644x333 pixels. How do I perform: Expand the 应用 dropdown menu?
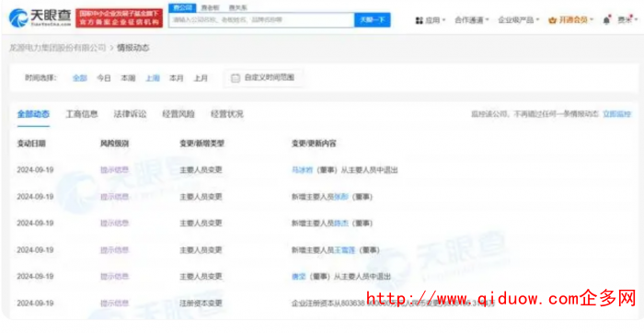point(435,20)
